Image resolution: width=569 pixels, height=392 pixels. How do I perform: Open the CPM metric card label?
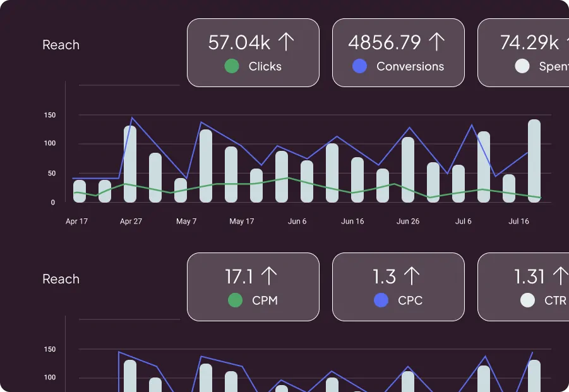coord(265,300)
